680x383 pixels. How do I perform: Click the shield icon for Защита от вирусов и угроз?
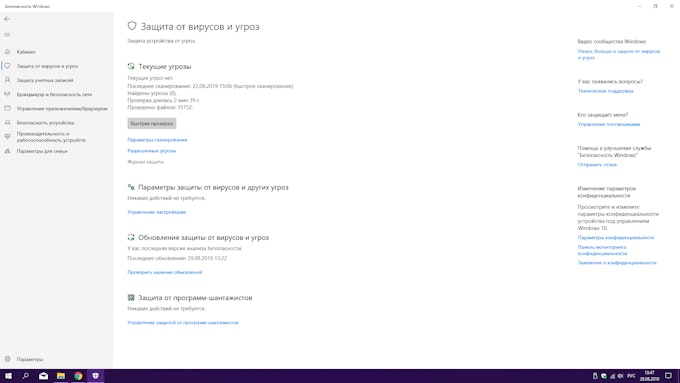click(x=7, y=66)
